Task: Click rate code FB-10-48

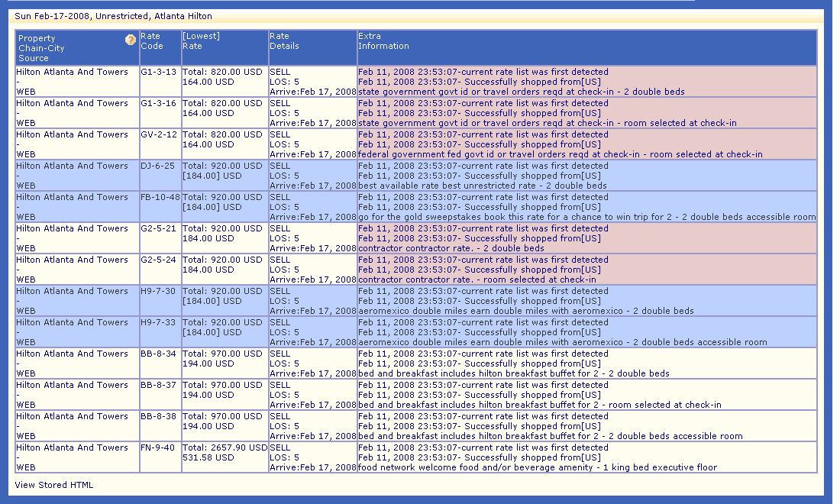Action: [x=160, y=197]
